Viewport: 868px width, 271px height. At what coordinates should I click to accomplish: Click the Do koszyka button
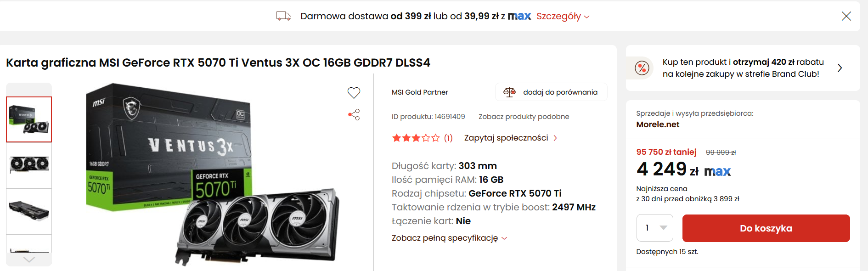(766, 228)
